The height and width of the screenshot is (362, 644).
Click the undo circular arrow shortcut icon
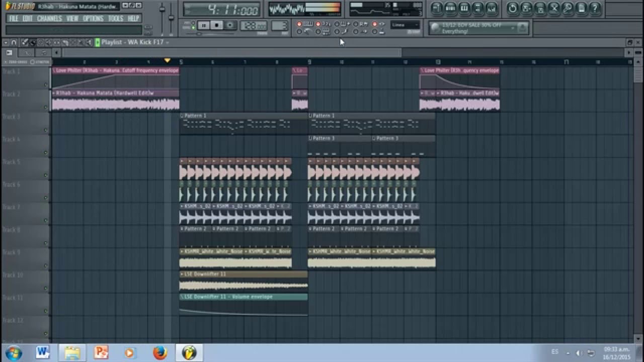513,8
